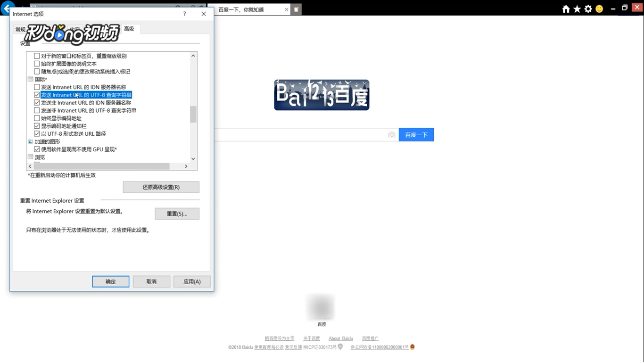Image resolution: width=644 pixels, height=362 pixels.
Task: Open Favorites star icon
Action: [577, 9]
